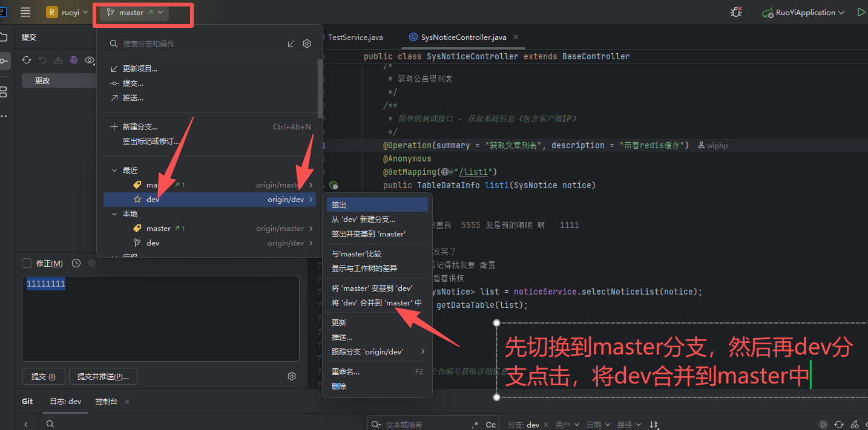Viewport: 868px width, 430px height.
Task: Open commit options gear beside commit buttons
Action: coord(292,376)
